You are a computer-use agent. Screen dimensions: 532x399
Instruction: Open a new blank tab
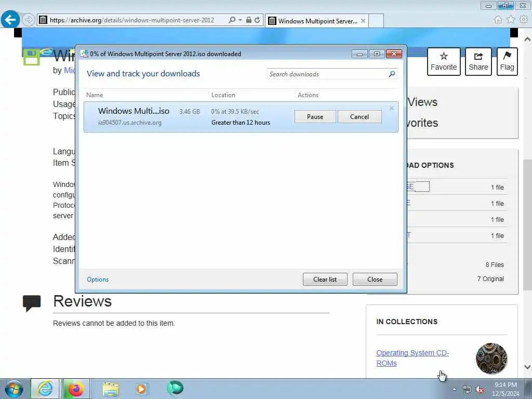[x=376, y=21]
